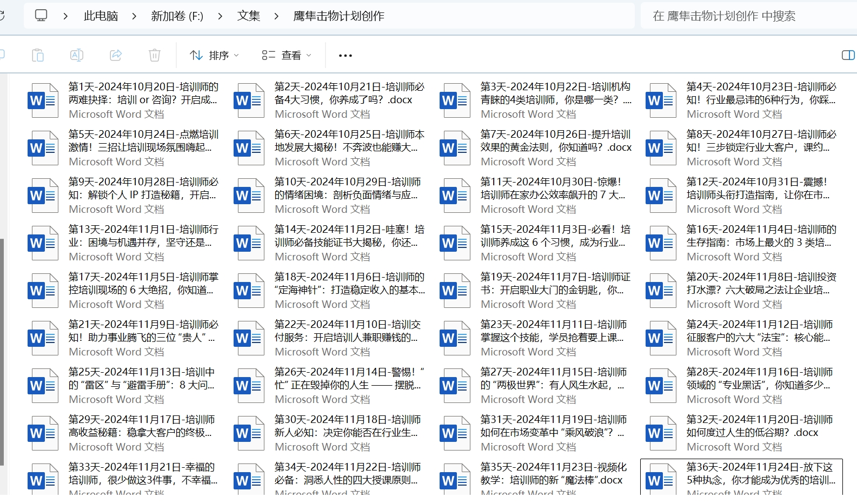Select Word icon of 第6天-2024年10月25日 file

(249, 148)
